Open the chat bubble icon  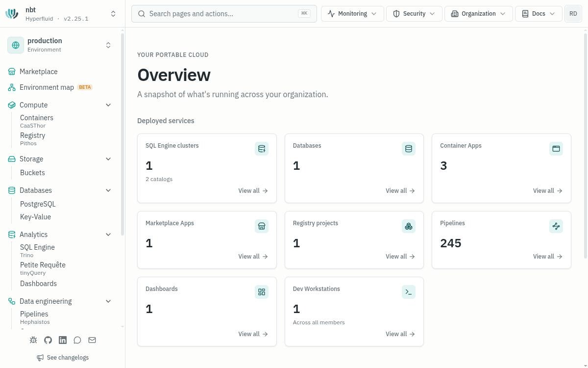click(77, 340)
